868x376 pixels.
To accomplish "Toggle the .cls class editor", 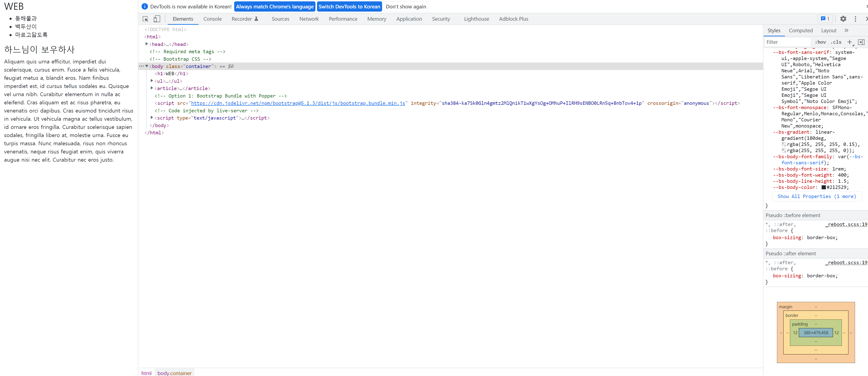I will [836, 42].
